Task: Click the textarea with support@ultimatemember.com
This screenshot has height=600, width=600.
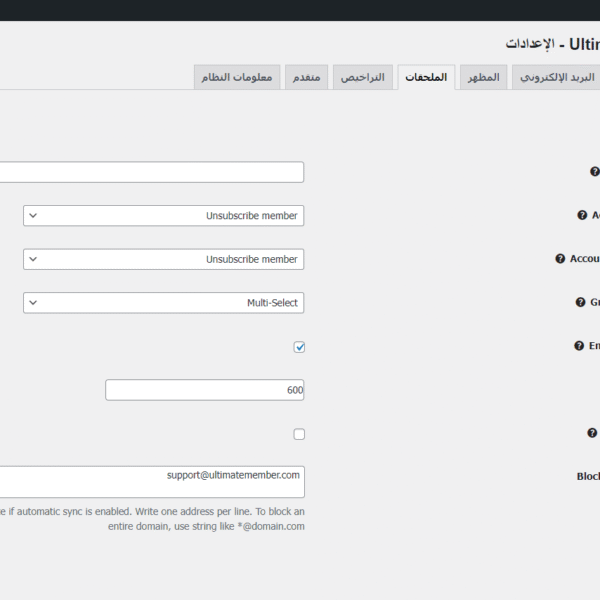Action: [x=152, y=482]
